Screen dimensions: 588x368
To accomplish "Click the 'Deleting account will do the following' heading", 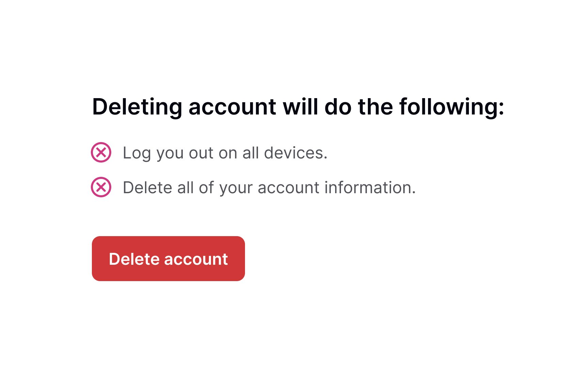I will click(298, 107).
